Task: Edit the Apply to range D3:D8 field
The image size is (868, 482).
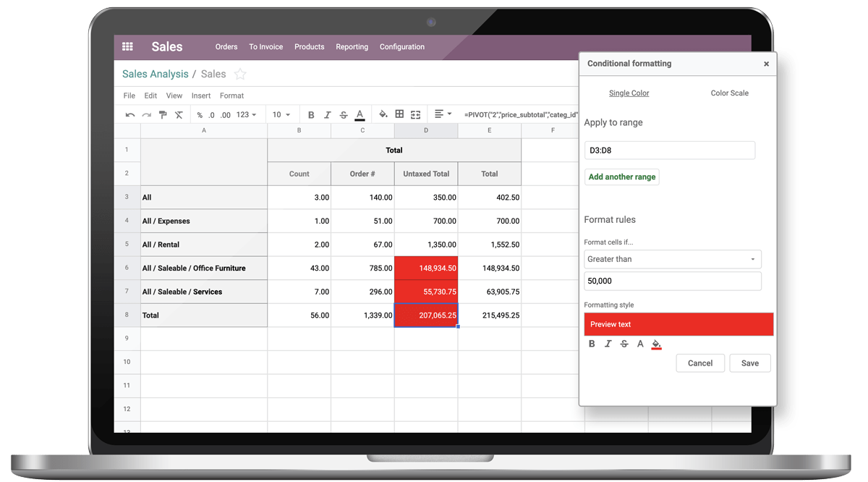Action: (x=669, y=150)
